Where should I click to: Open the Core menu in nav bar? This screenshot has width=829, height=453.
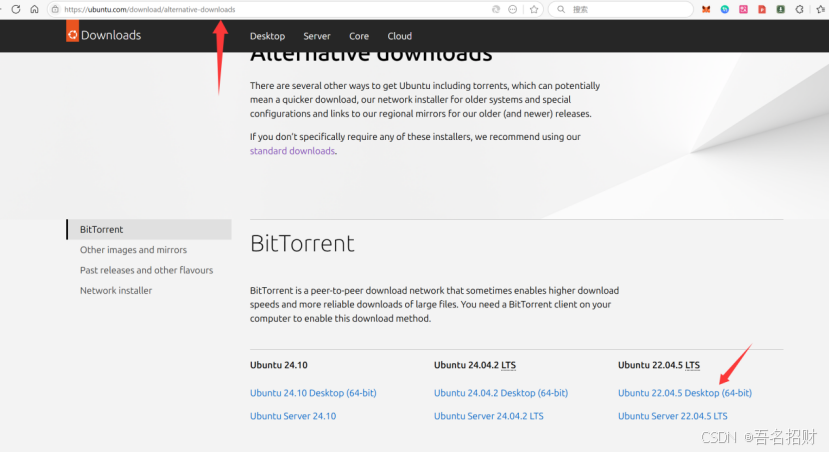(359, 36)
